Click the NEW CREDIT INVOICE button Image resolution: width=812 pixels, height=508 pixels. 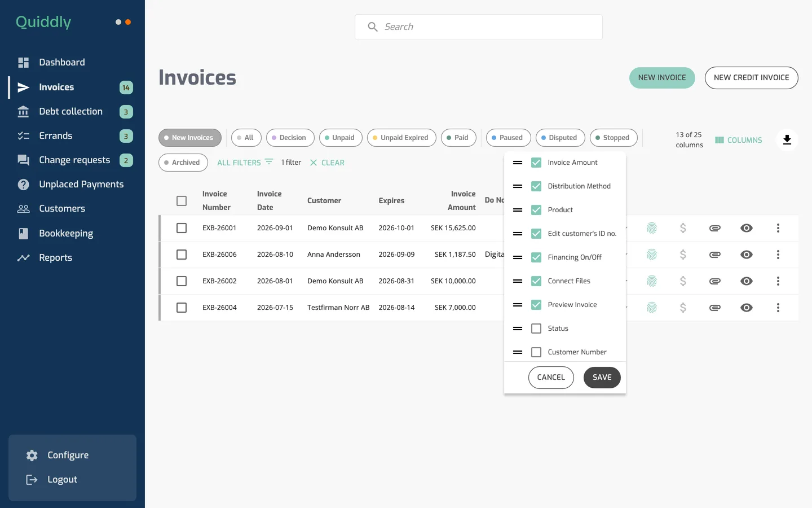752,78
